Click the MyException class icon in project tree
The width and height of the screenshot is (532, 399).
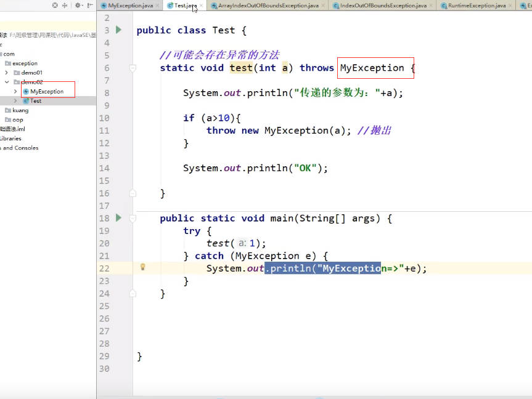point(26,92)
